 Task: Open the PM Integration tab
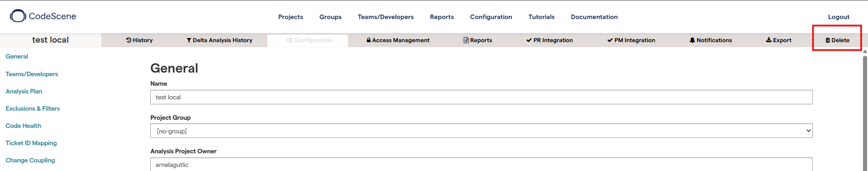[x=631, y=40]
